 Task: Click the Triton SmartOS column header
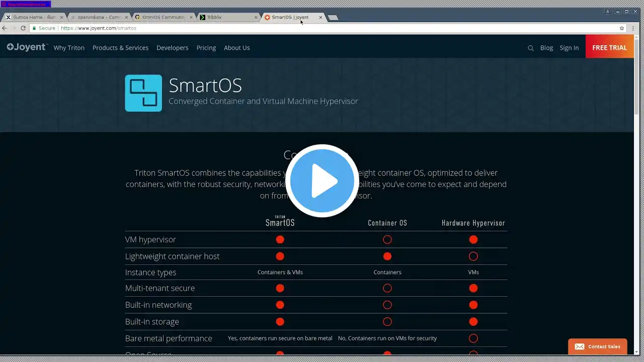[280, 221]
